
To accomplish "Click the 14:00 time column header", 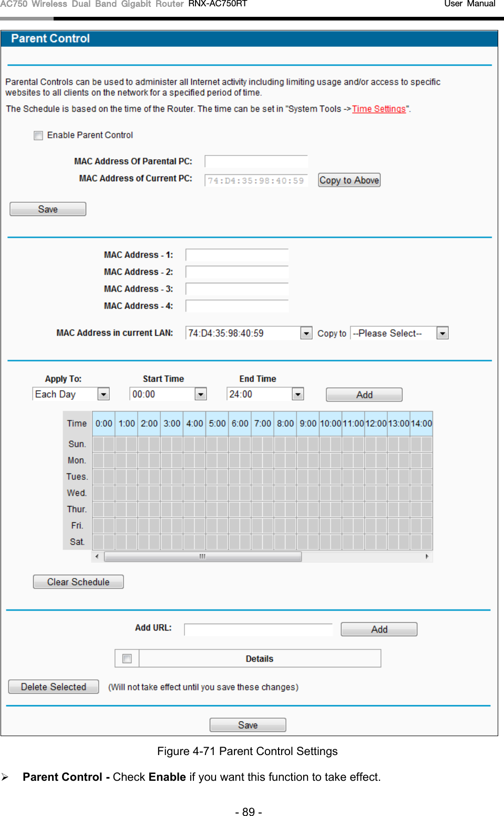I will pyautogui.click(x=421, y=424).
